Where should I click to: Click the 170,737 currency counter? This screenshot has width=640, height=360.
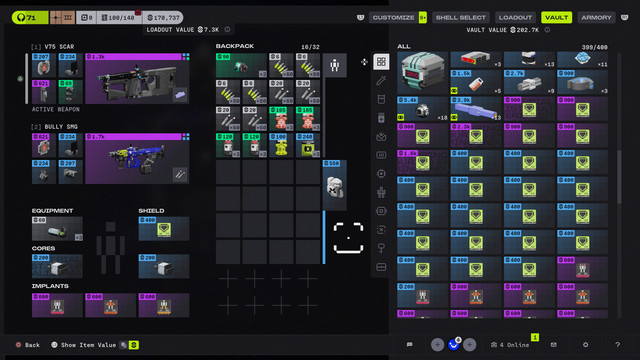pyautogui.click(x=163, y=18)
